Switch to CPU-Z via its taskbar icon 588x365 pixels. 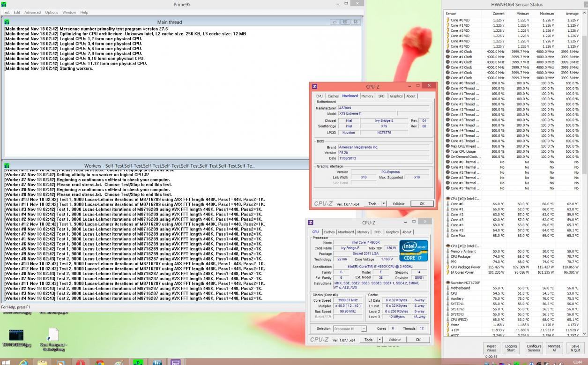click(x=177, y=362)
